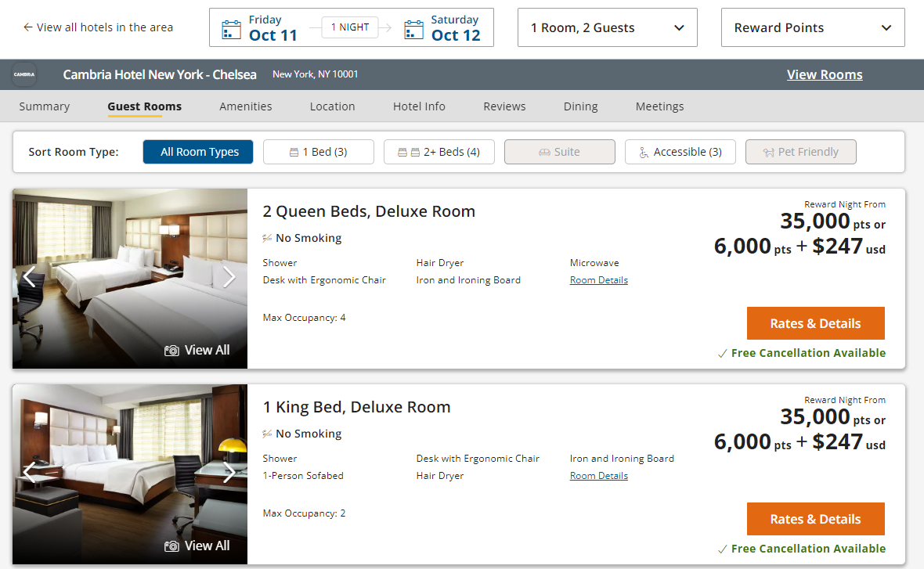Click the View Rooms link in the header
Screen dimensions: 924x569
point(825,74)
